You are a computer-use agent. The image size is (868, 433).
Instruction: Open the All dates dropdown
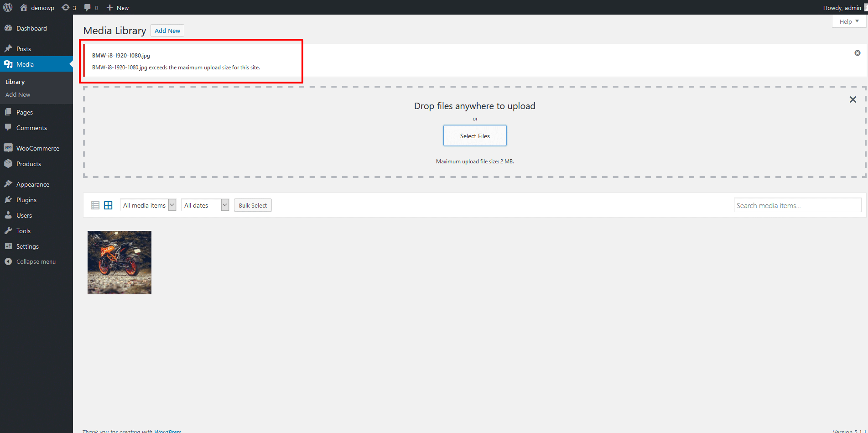point(205,205)
